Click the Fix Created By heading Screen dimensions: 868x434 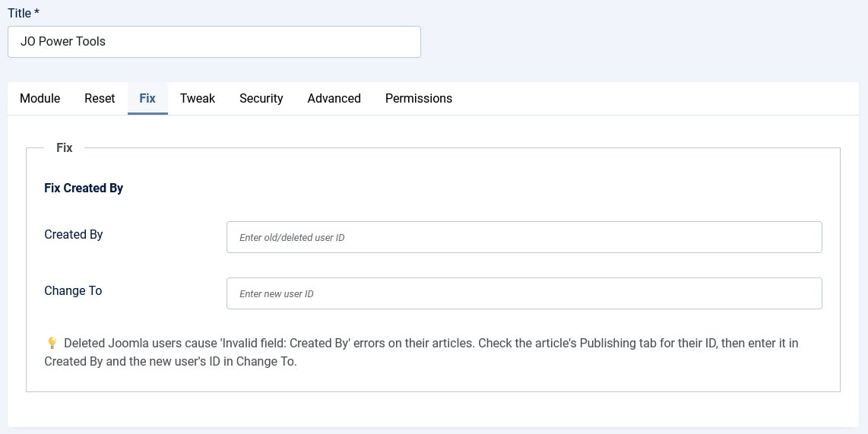coord(84,188)
